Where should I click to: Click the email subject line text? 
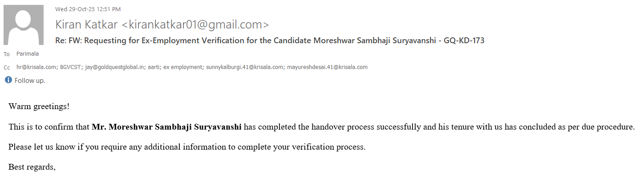[x=269, y=41]
